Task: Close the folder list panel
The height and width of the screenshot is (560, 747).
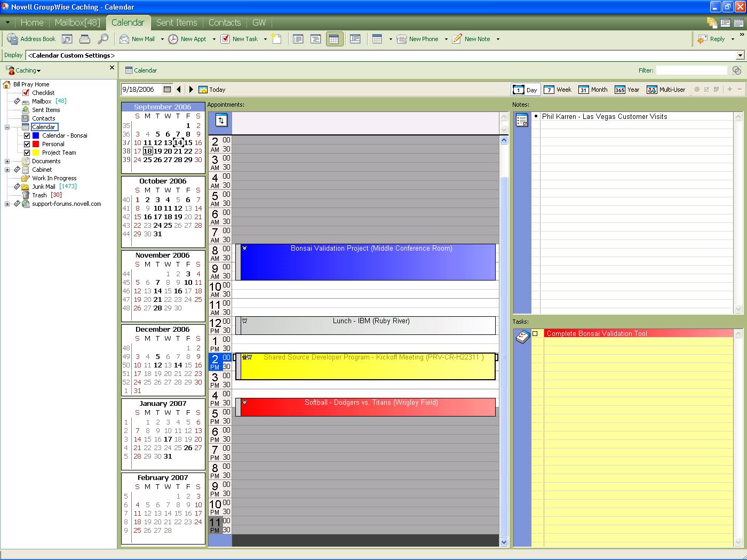Action: click(112, 68)
